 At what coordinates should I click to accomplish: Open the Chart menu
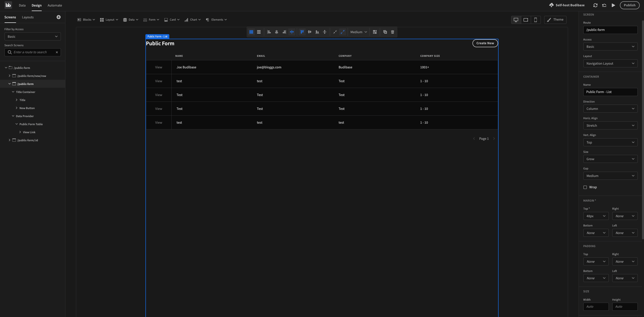click(192, 20)
